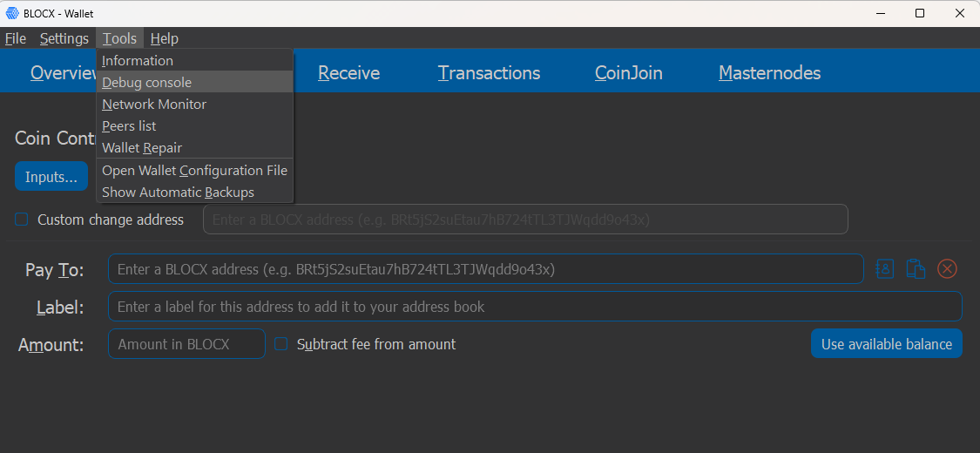Open the CoinJoin tab

[x=629, y=73]
